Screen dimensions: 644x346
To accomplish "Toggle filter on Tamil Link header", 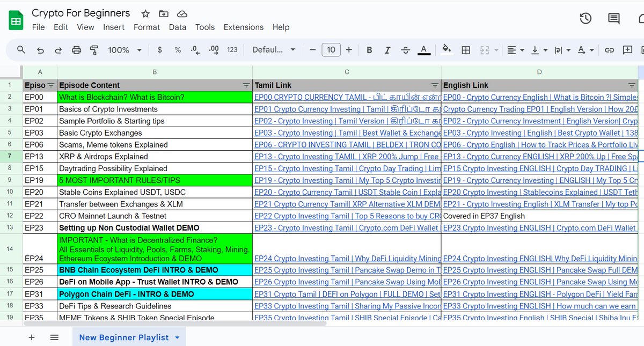I will click(435, 85).
